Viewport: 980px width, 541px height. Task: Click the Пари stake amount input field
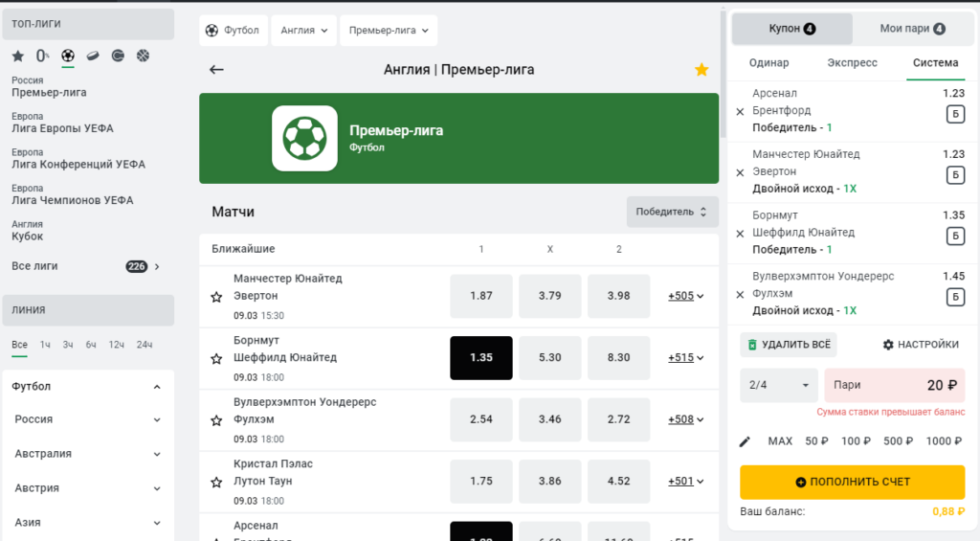click(895, 385)
